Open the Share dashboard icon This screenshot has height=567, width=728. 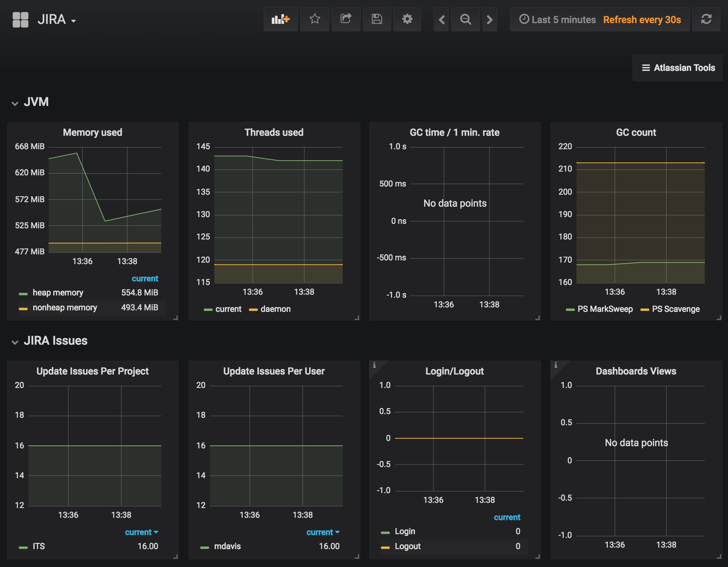[x=346, y=19]
